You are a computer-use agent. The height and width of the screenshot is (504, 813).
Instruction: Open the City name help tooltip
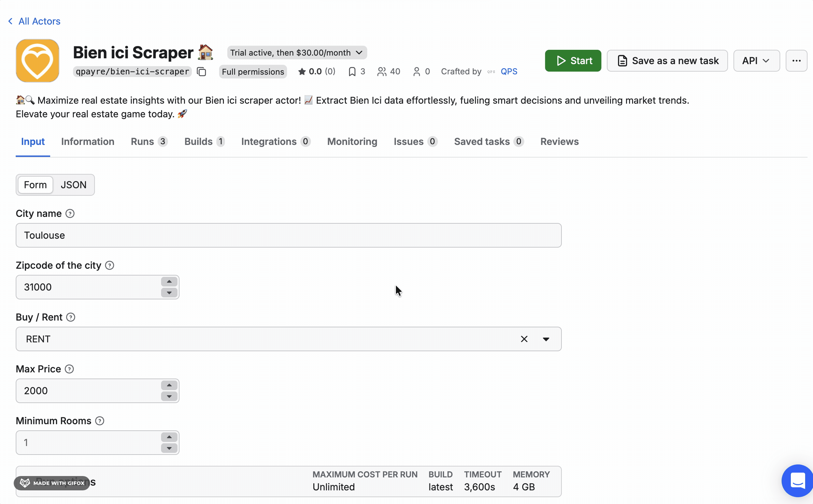70,213
